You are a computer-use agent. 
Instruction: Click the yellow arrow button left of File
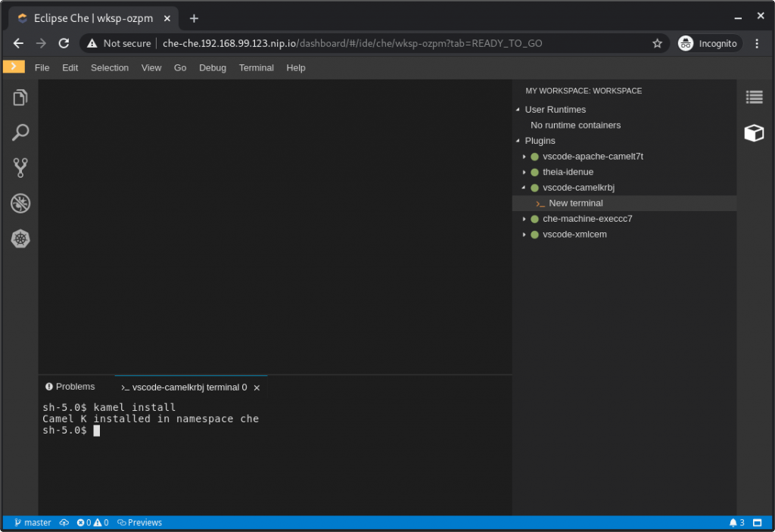click(x=14, y=67)
